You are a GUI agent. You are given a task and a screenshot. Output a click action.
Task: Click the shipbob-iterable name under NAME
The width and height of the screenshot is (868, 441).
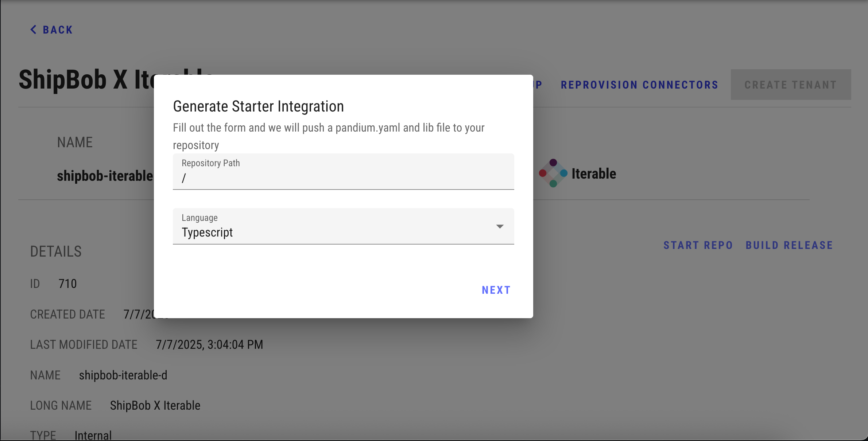click(105, 176)
